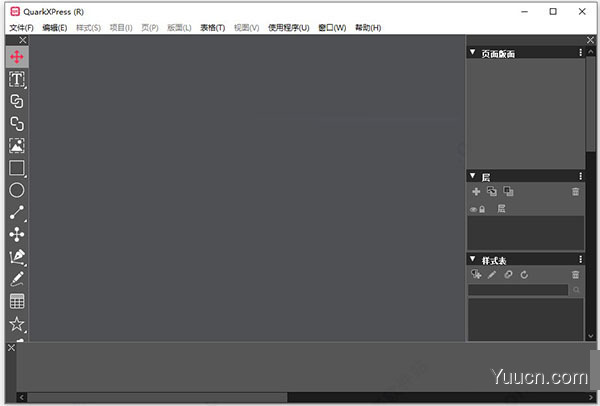Select the Table tool

pyautogui.click(x=17, y=302)
